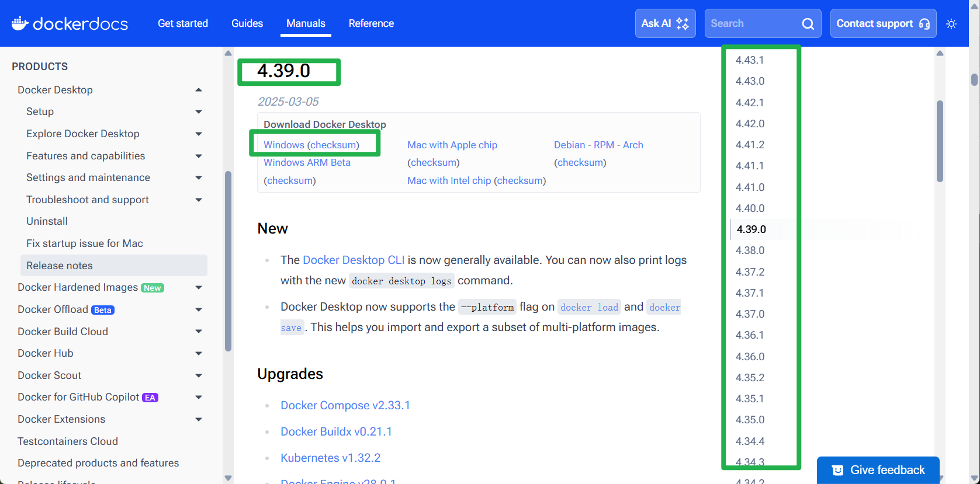Expand Docker for GitHub Copilot arrow
The width and height of the screenshot is (980, 484).
tap(199, 397)
